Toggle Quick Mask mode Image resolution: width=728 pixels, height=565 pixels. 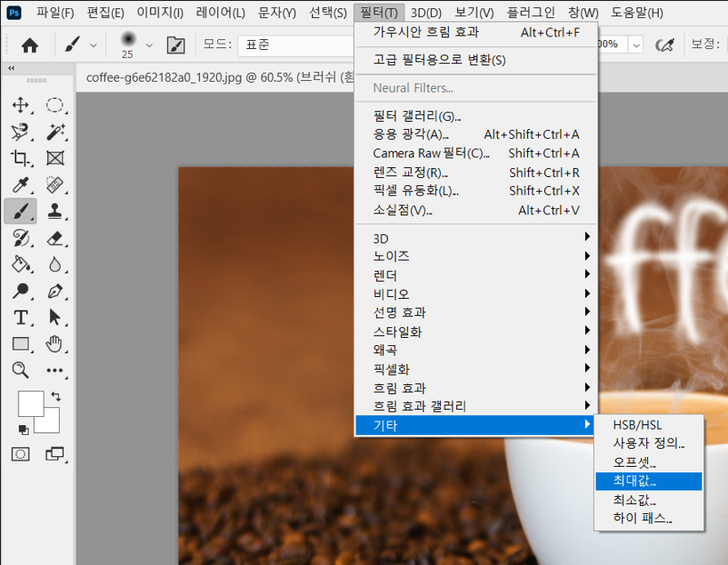tap(20, 453)
